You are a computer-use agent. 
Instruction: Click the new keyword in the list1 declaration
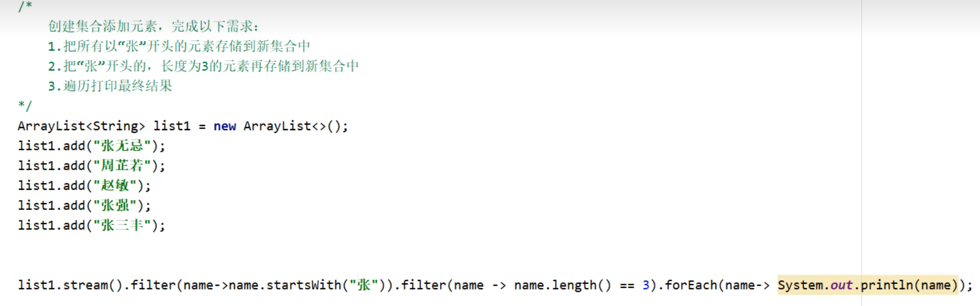pyautogui.click(x=224, y=127)
